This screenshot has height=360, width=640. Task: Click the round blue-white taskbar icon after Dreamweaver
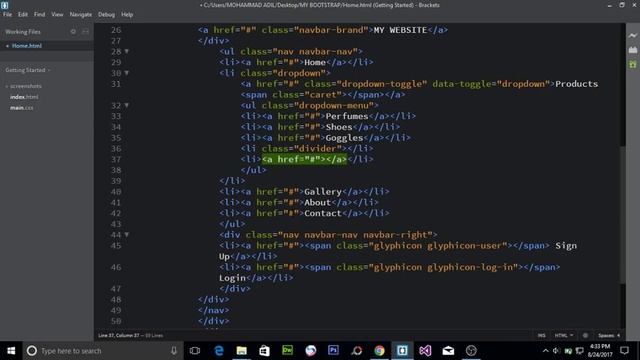click(x=311, y=351)
